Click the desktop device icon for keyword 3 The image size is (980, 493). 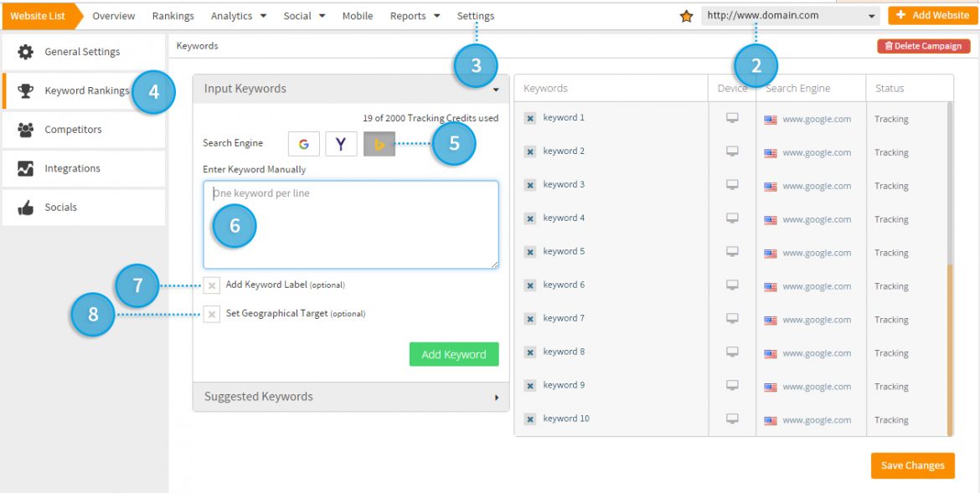point(733,184)
